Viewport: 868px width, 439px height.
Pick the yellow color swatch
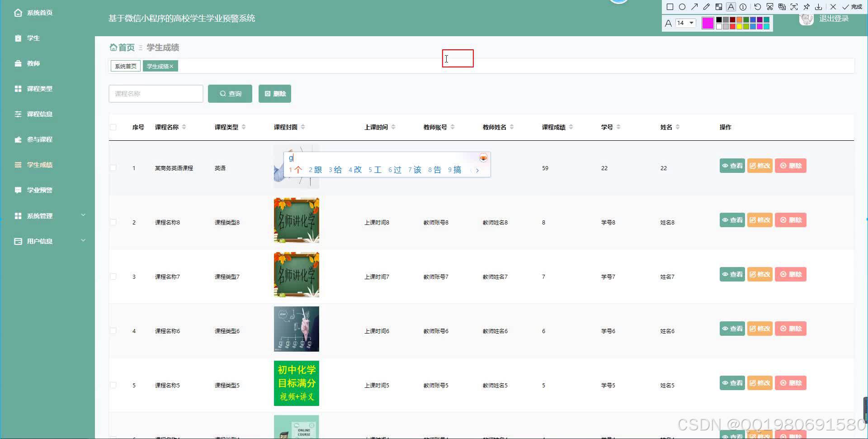tap(740, 26)
